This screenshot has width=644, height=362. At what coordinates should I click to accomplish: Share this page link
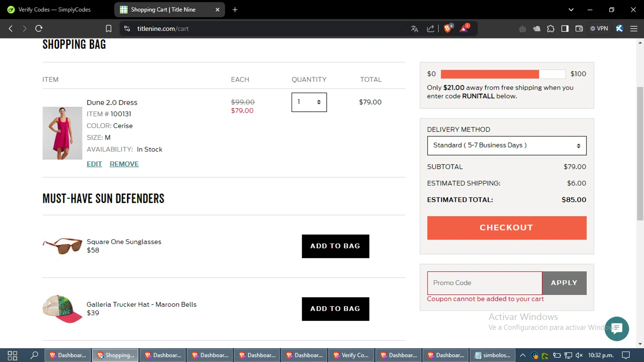(x=430, y=29)
